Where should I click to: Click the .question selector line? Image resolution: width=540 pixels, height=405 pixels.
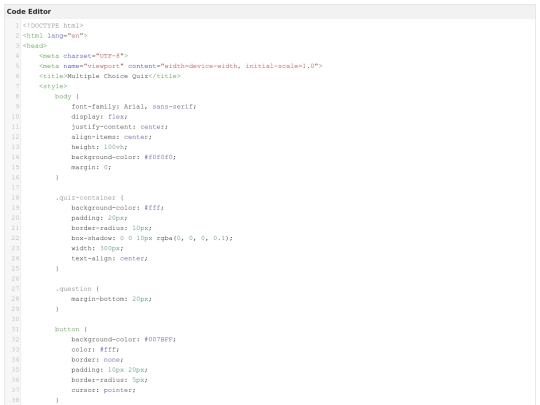point(77,289)
